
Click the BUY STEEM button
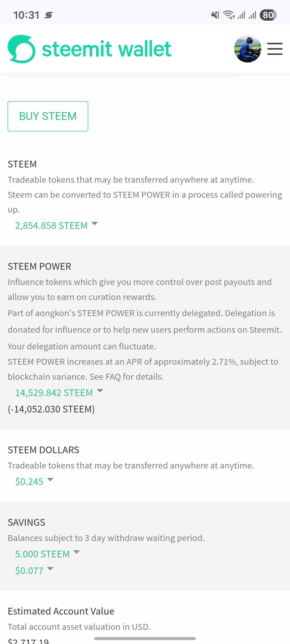tap(48, 116)
